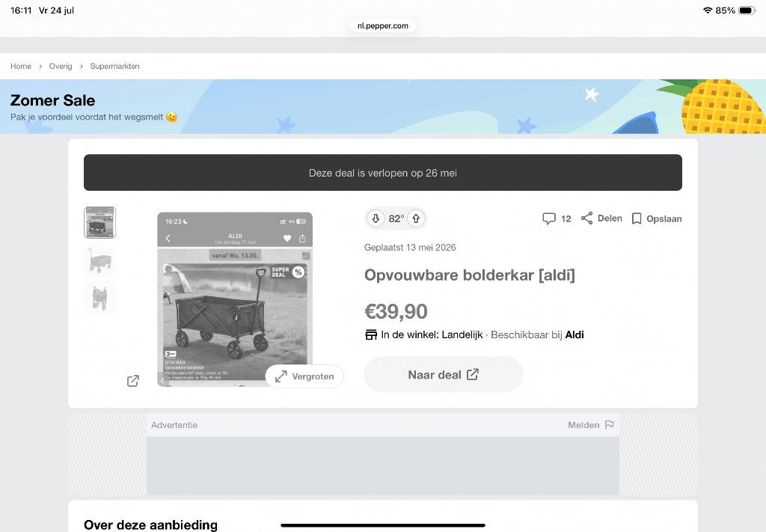Screen dimensions: 766x532
Task: Go to Home breadcrumb
Action: pyautogui.click(x=20, y=66)
